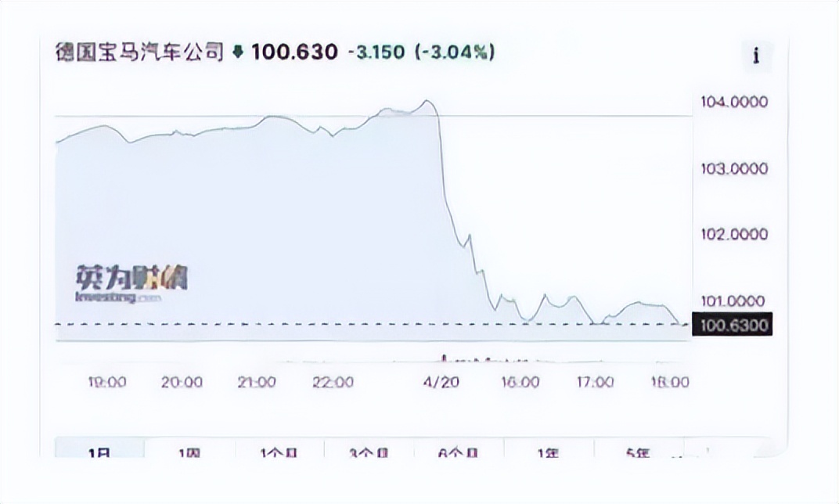Click the green down-arrow price indicator

tap(238, 53)
